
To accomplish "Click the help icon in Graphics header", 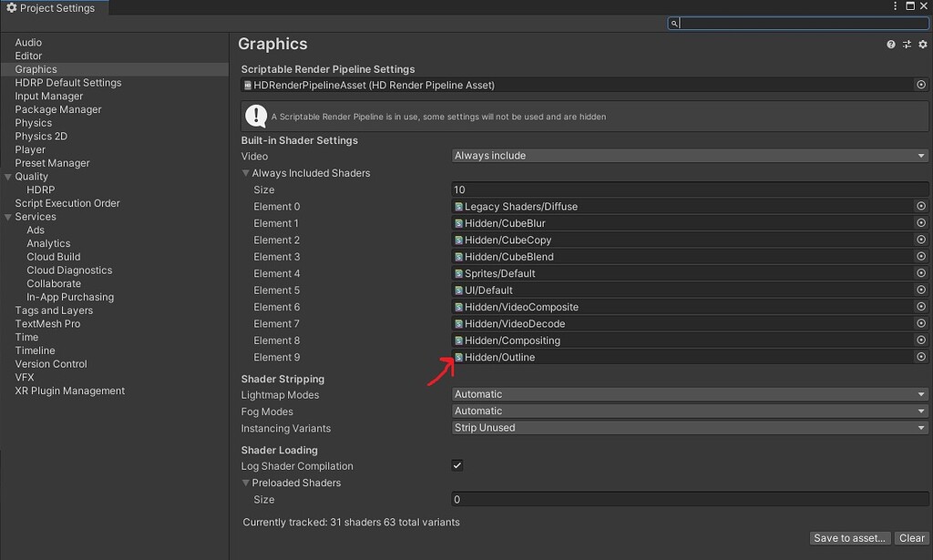I will pyautogui.click(x=891, y=45).
